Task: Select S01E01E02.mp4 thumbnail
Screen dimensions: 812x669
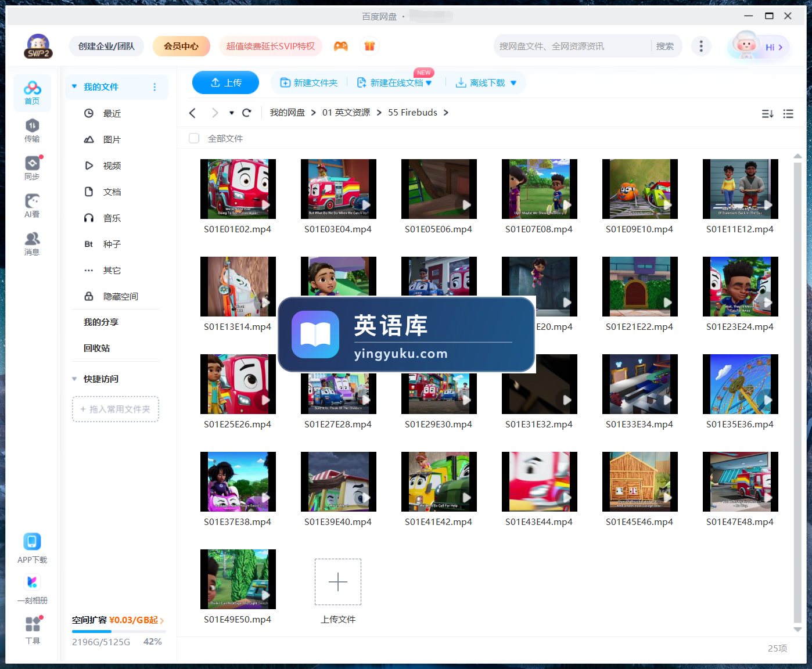Action: pos(238,189)
